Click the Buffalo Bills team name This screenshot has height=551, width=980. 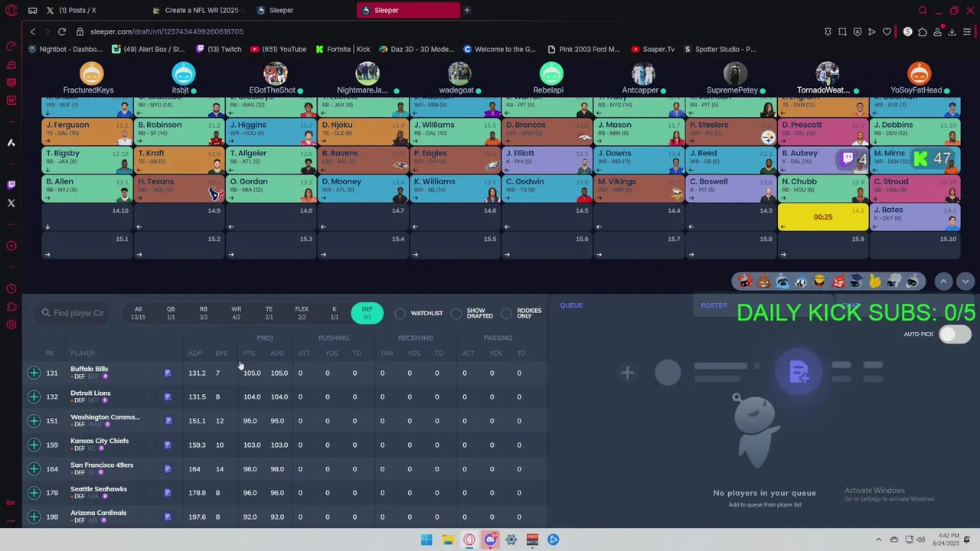tap(90, 369)
